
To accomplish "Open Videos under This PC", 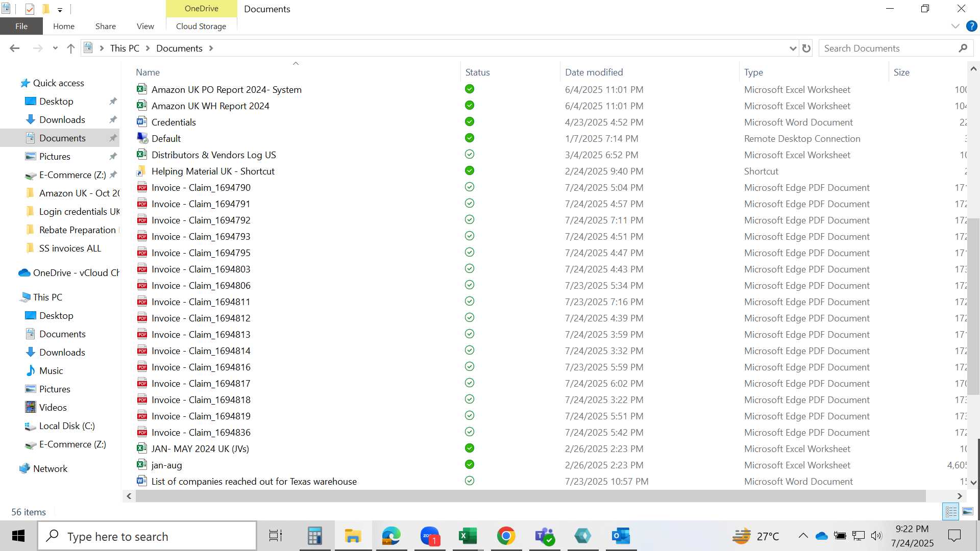I will (x=53, y=408).
